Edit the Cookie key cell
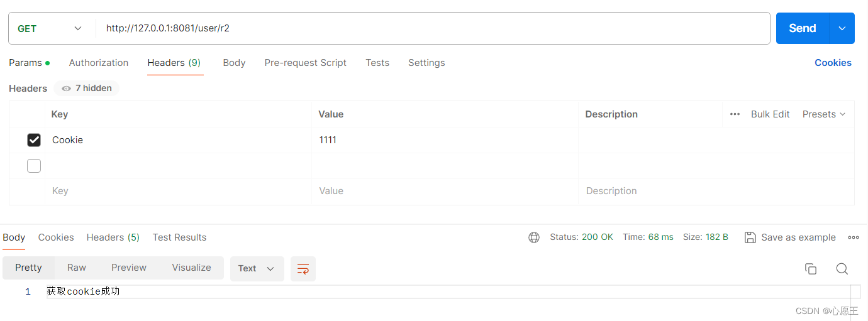868x321 pixels. coord(178,140)
